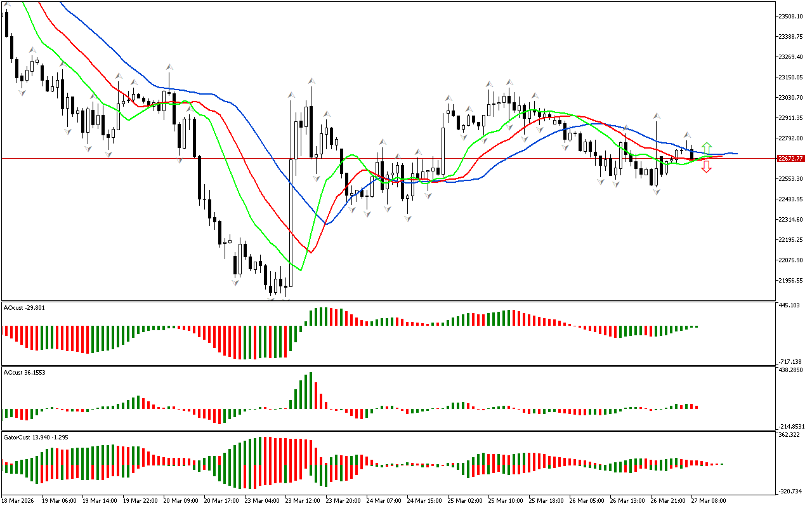Screen dimensions: 812x508
Task: Click the up fractal above the 23 Mar 12:00 peak
Action: (x=311, y=81)
